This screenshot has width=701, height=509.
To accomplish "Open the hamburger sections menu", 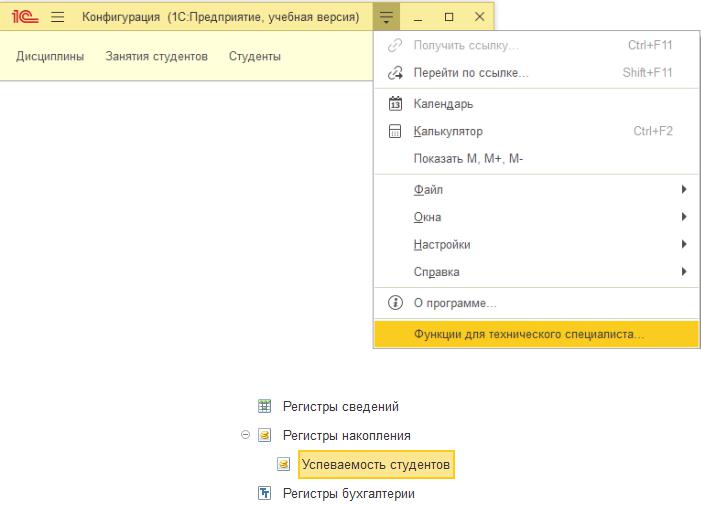I will (x=58, y=17).
